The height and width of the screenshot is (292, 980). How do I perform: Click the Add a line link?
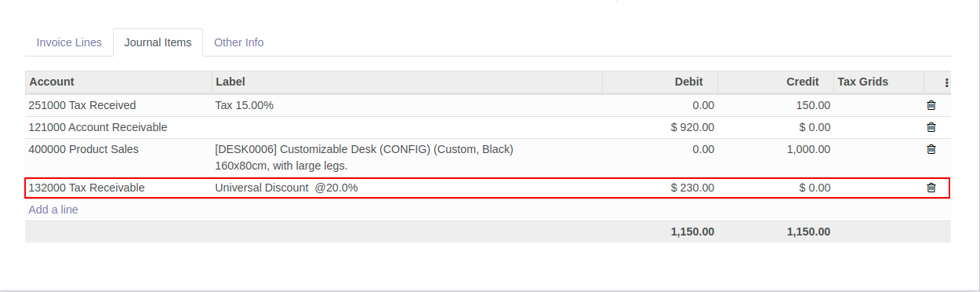coord(53,210)
